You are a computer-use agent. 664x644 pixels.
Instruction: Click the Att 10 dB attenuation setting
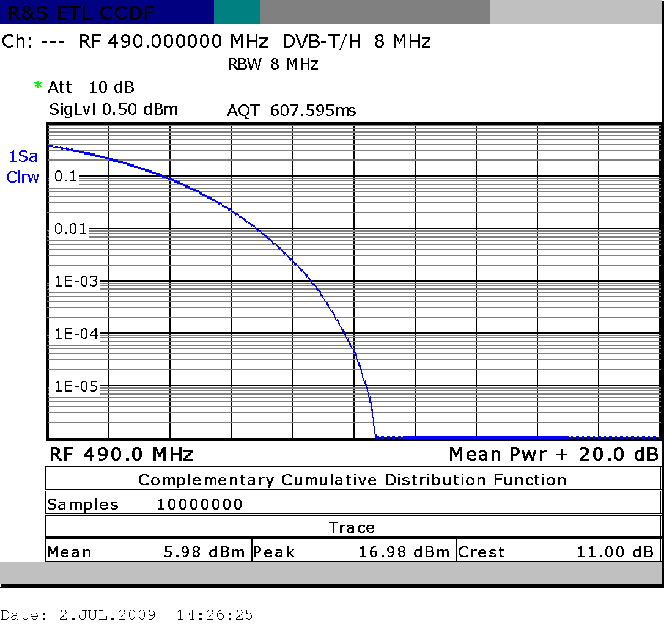coord(90,87)
